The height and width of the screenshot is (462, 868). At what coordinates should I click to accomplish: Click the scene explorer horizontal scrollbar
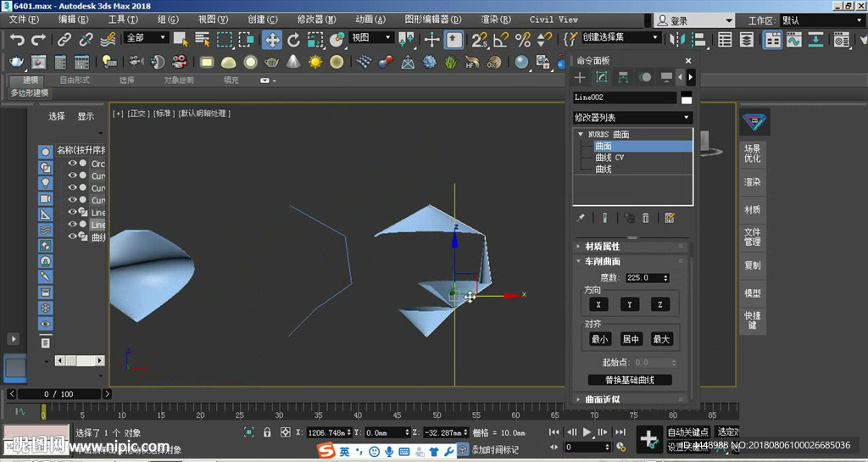80,361
